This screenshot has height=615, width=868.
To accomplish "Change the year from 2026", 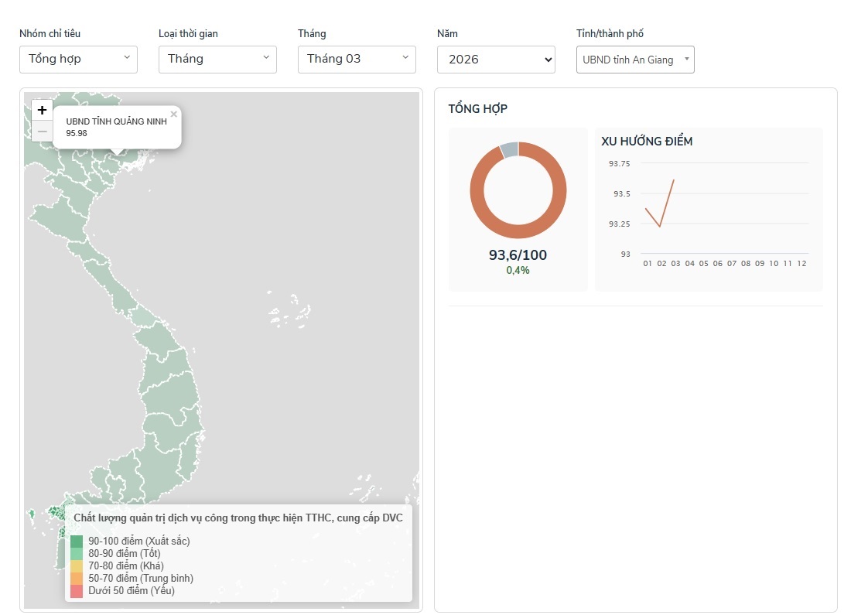I will tap(496, 60).
